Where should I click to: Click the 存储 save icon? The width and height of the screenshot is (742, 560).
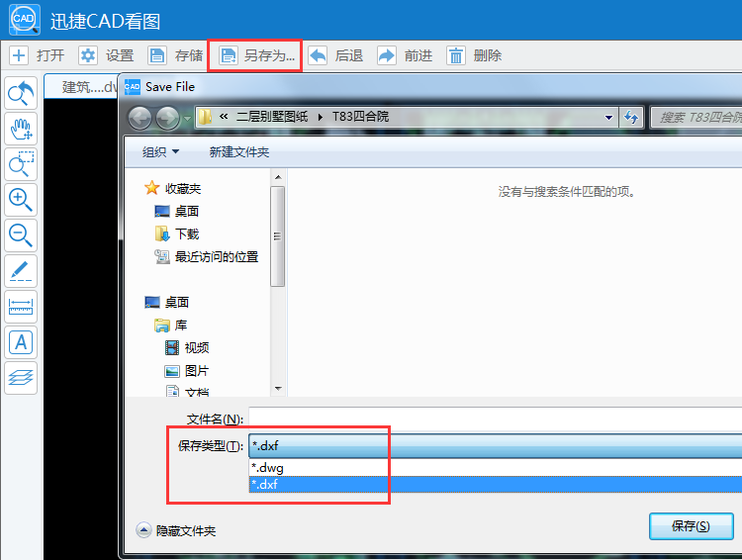click(x=157, y=55)
